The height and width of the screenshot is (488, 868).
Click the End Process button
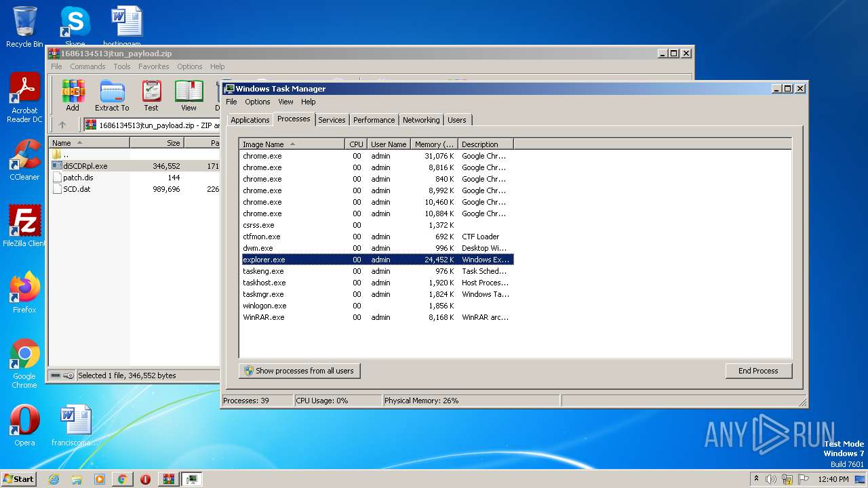click(x=758, y=371)
